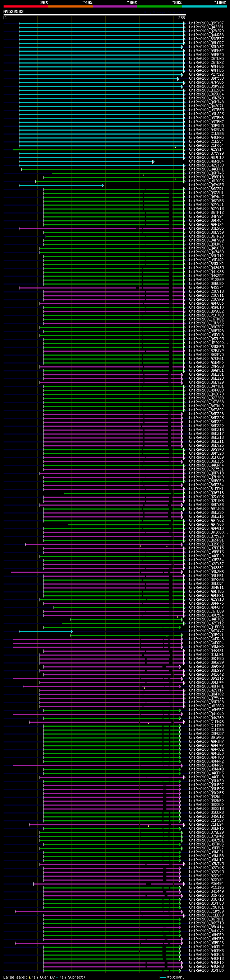Select label UniRef100_Q6Y0E5
The height and width of the screenshot is (980, 230).
click(206, 185)
